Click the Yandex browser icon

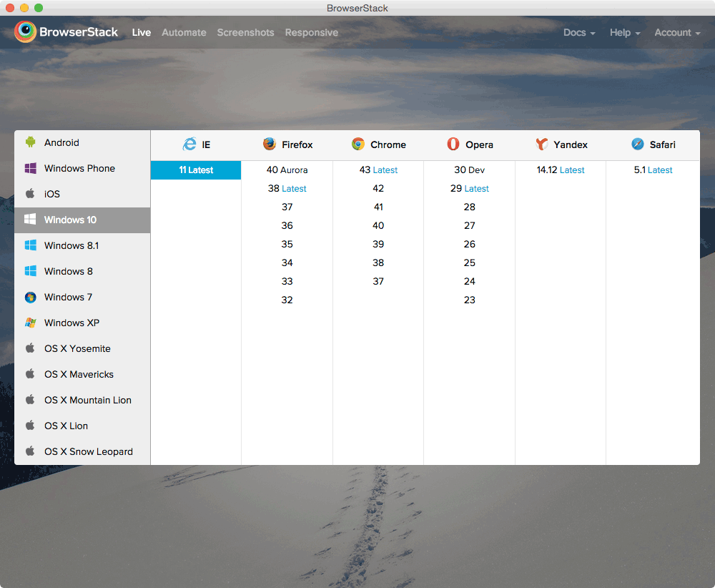[x=542, y=144]
